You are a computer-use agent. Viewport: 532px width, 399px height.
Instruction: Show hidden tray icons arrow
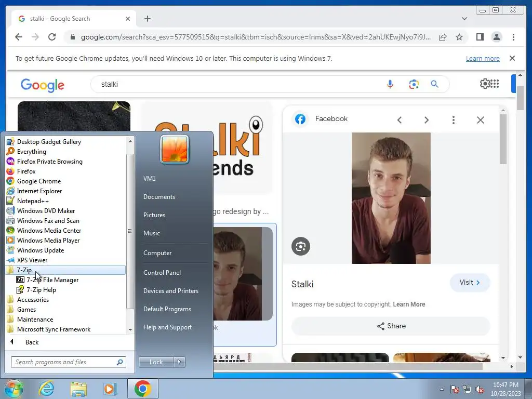pos(442,390)
